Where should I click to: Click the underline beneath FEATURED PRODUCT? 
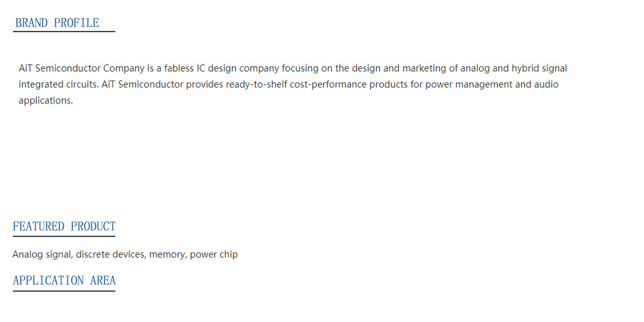click(64, 236)
